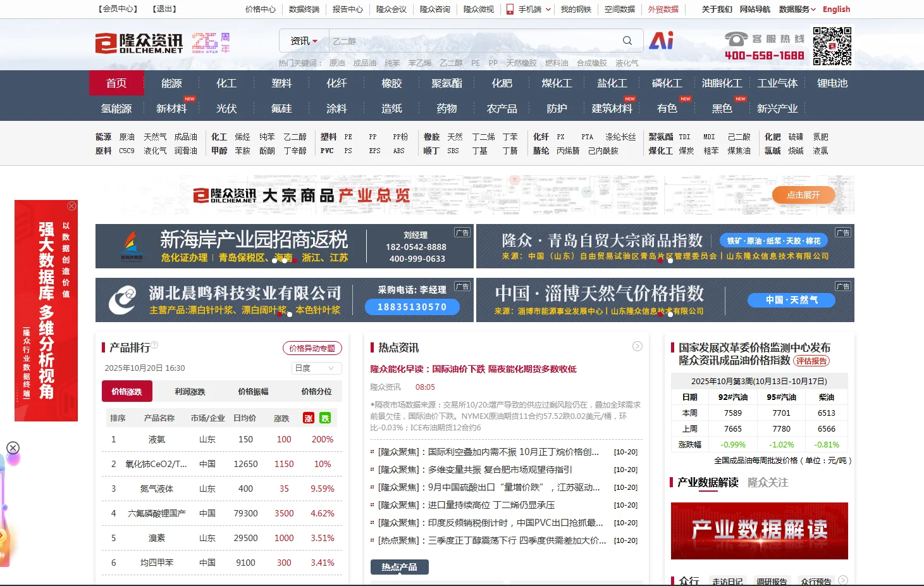Click the arrow icon beside 众行预告
Screen dimensions: 924x586
click(843, 580)
